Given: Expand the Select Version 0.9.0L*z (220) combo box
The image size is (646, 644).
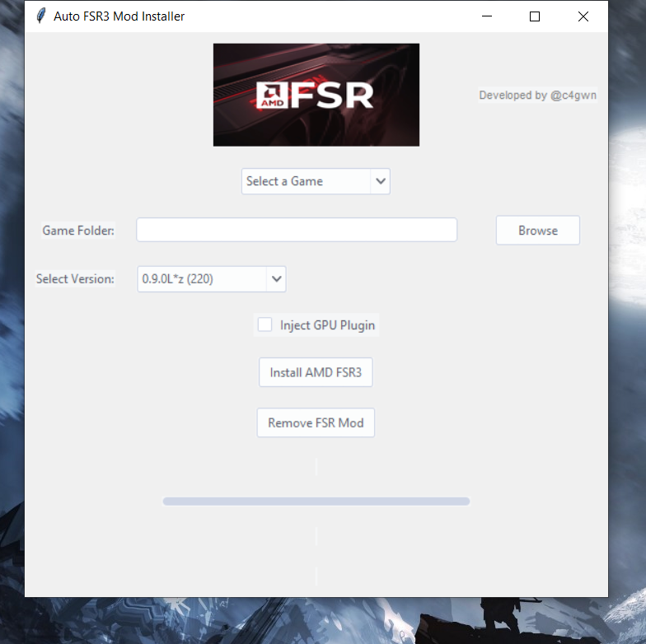Looking at the screenshot, I should [211, 279].
